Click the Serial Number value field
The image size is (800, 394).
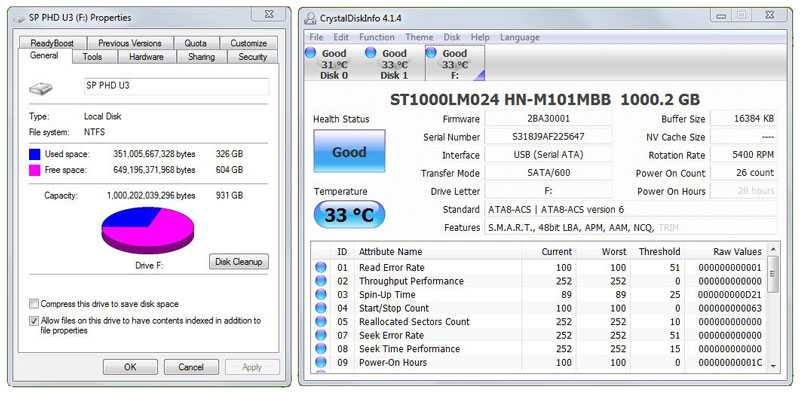pos(548,137)
